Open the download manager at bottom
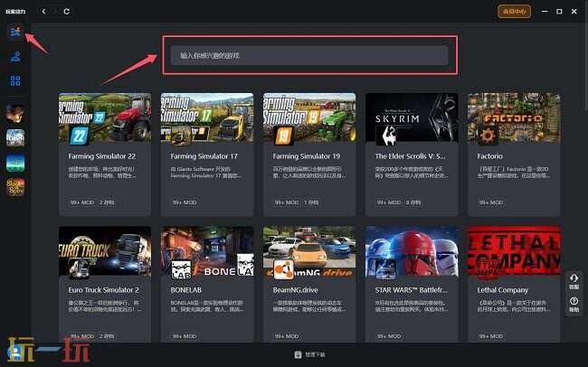 (x=309, y=354)
